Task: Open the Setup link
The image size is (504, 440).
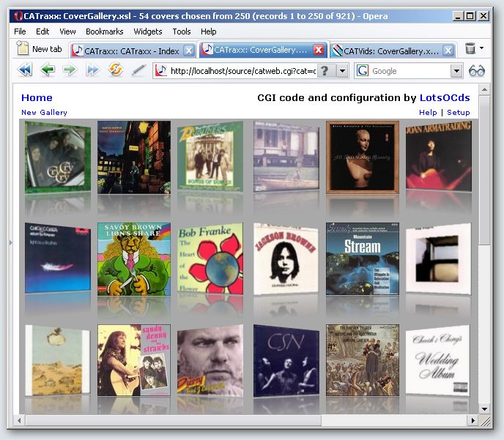Action: coord(459,113)
